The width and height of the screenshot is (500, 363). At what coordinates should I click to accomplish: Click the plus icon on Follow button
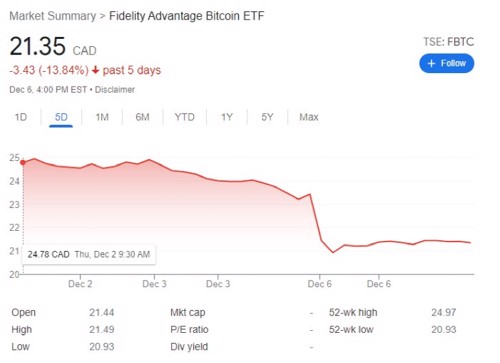click(x=431, y=63)
